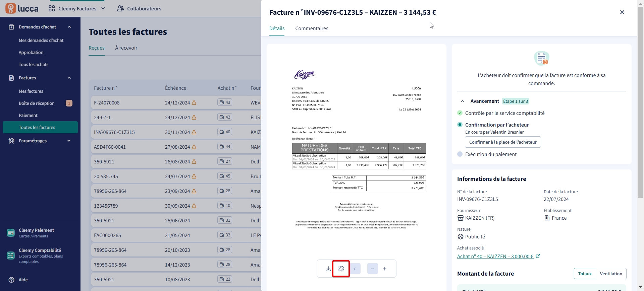Select the Totaux view
This screenshot has width=644, height=291.
pos(585,274)
